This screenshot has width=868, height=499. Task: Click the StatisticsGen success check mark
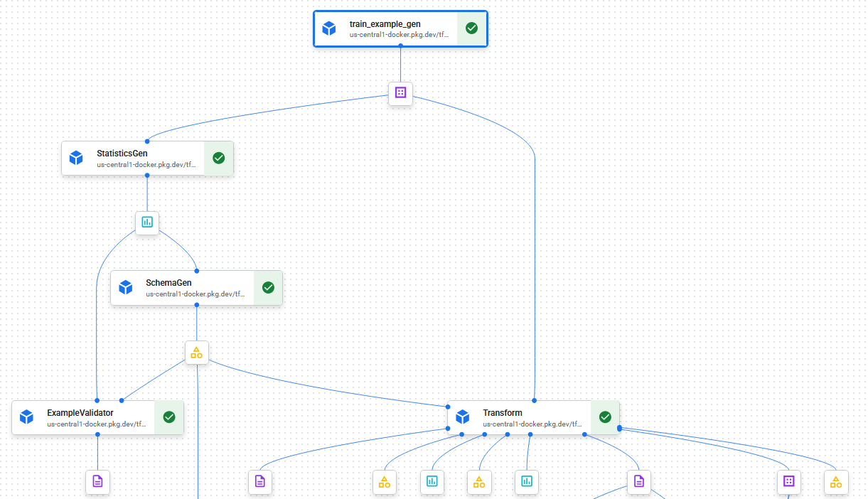pyautogui.click(x=219, y=158)
